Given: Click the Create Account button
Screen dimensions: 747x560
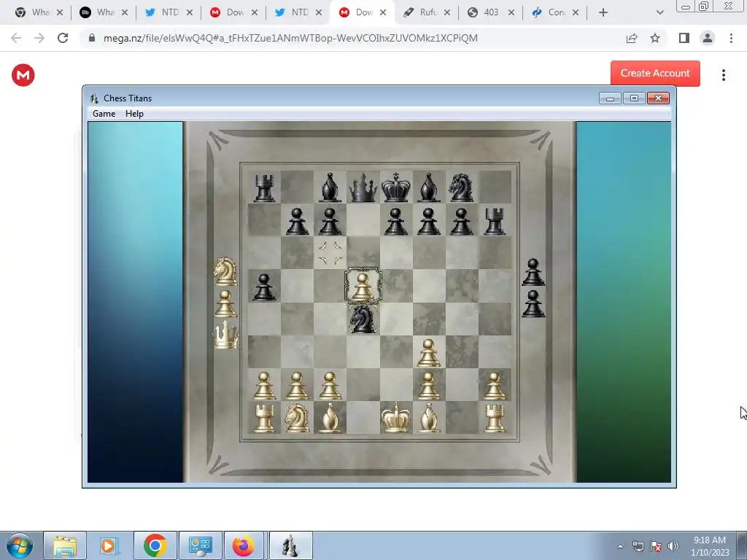Looking at the screenshot, I should click(655, 74).
